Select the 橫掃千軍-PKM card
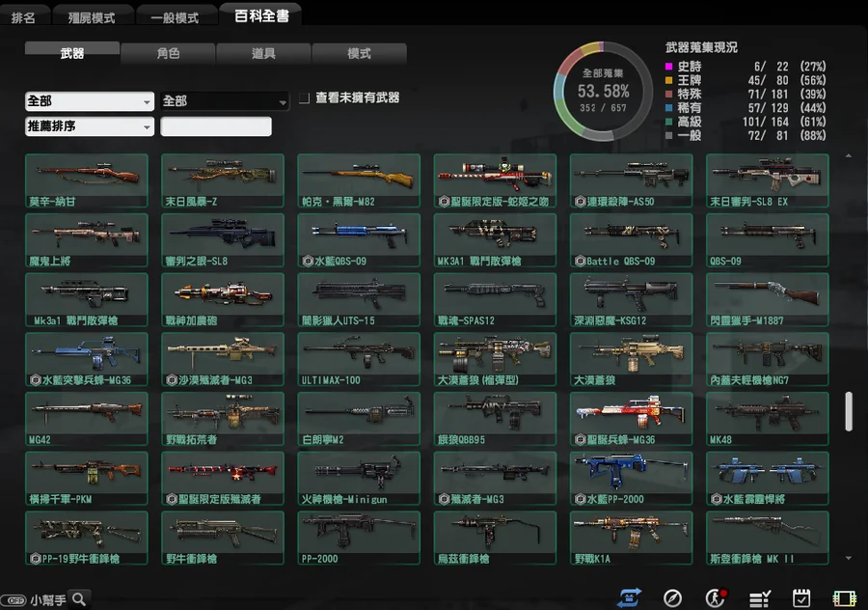868x610 pixels. click(x=87, y=479)
